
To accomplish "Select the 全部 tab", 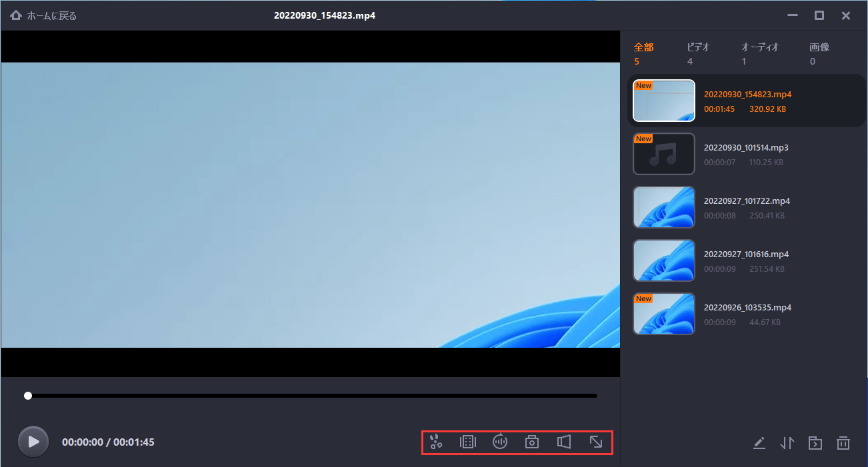I will [643, 47].
